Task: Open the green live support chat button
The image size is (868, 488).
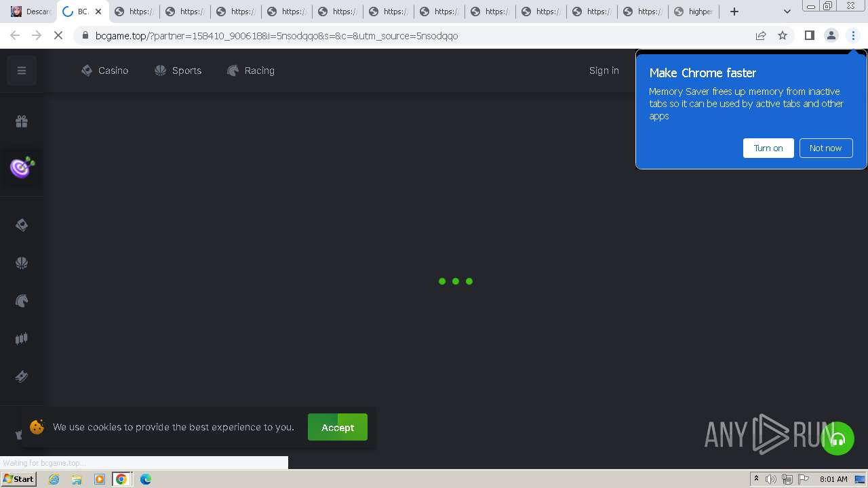Action: click(837, 439)
